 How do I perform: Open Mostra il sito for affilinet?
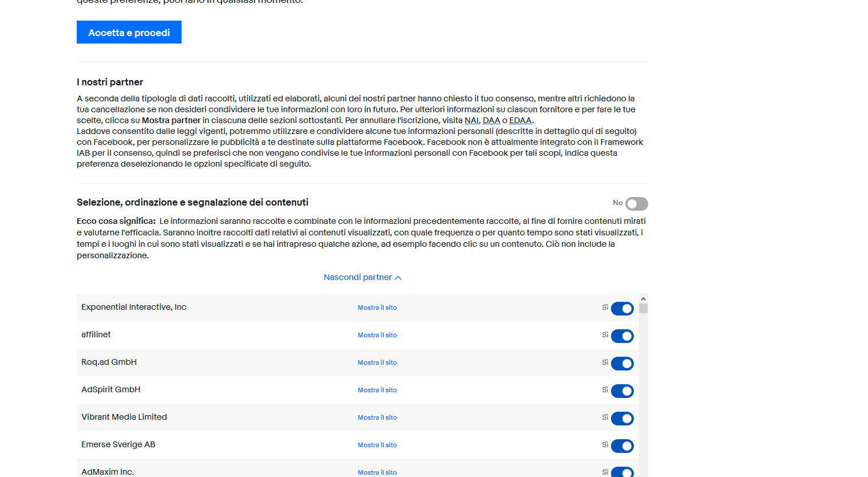pos(377,336)
